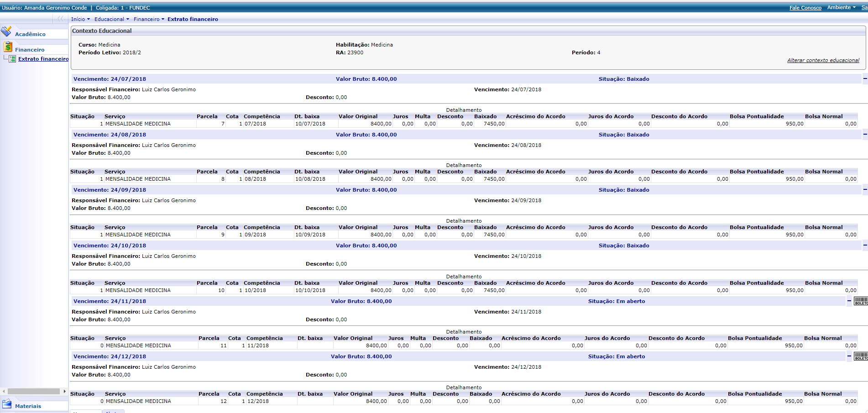Click Alterar contexto educacional link
The height and width of the screenshot is (413, 868).
(823, 60)
